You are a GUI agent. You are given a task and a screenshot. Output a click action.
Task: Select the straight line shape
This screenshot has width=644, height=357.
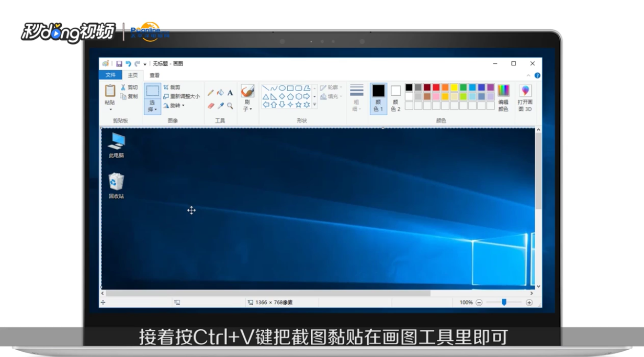pyautogui.click(x=265, y=88)
